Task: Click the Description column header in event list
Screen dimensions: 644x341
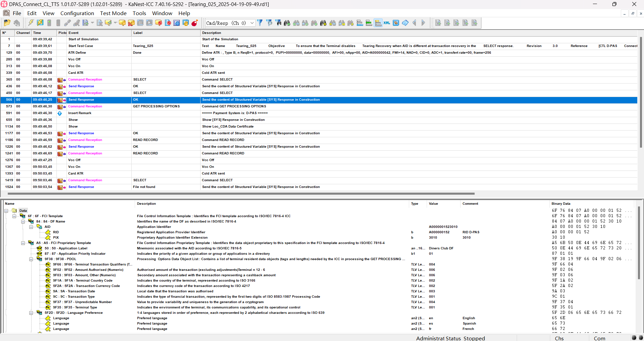Action: click(212, 33)
